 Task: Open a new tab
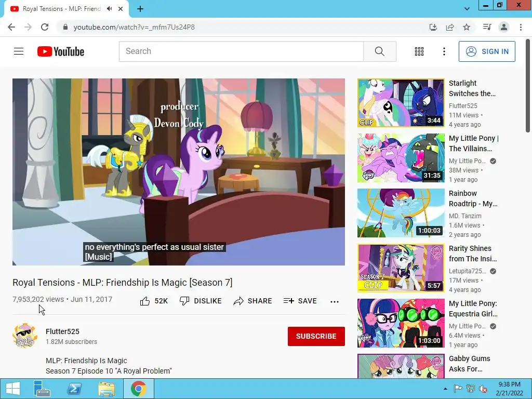pyautogui.click(x=140, y=9)
